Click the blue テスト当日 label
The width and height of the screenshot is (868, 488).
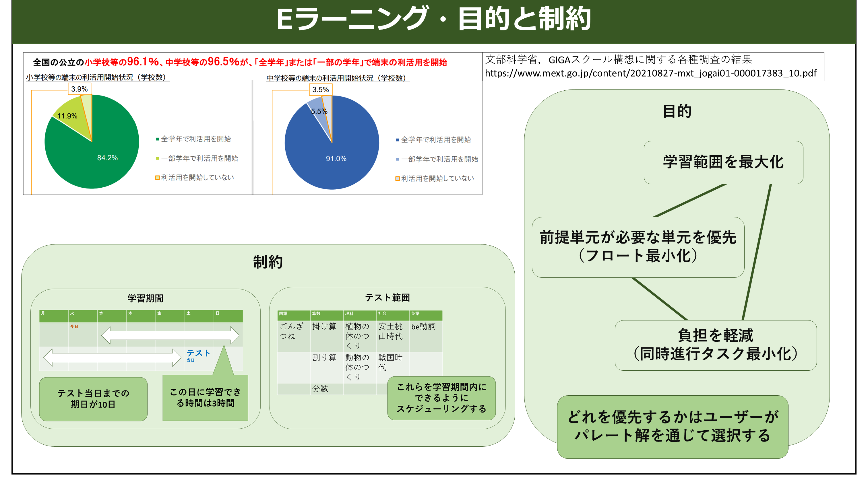pos(198,354)
